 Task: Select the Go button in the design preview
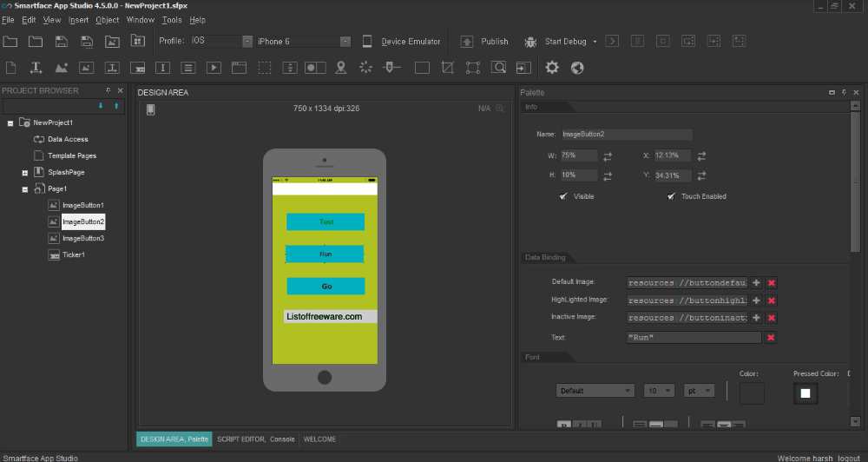click(x=326, y=286)
